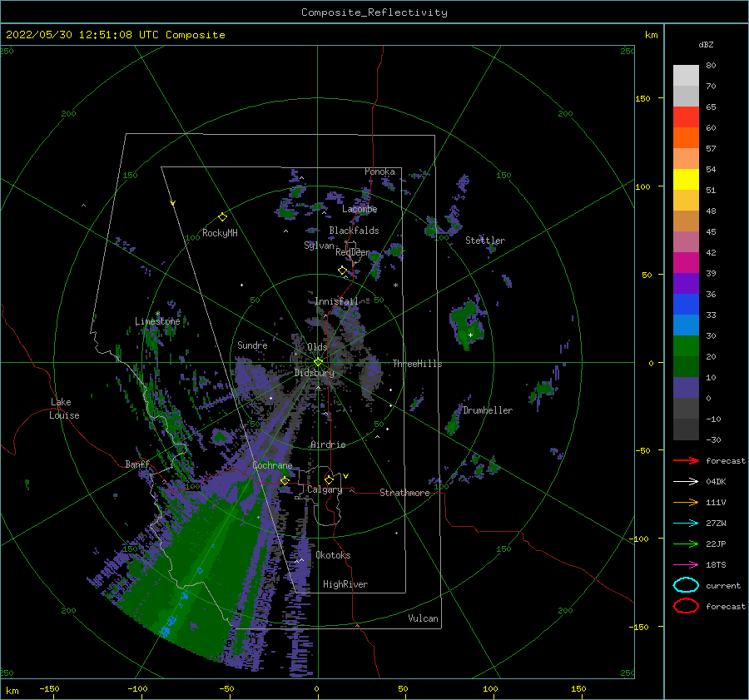Viewport: 749px width, 700px height.
Task: Click the Olds city label
Action: pos(317,347)
